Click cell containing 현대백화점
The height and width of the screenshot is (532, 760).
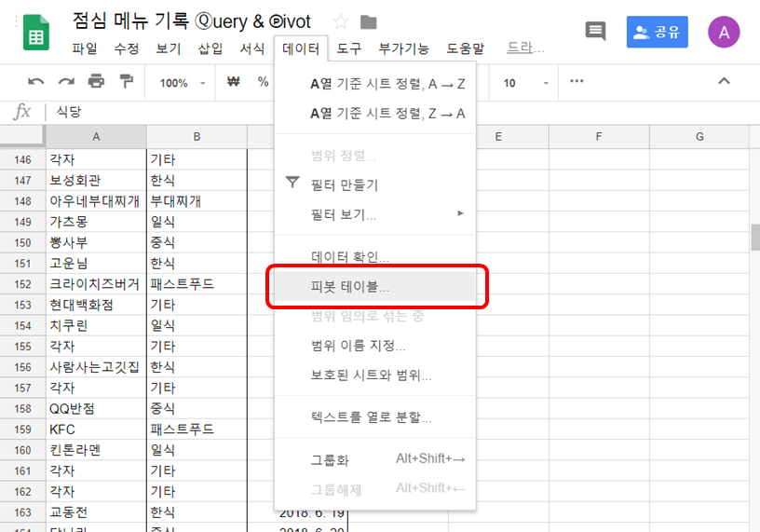pos(96,305)
